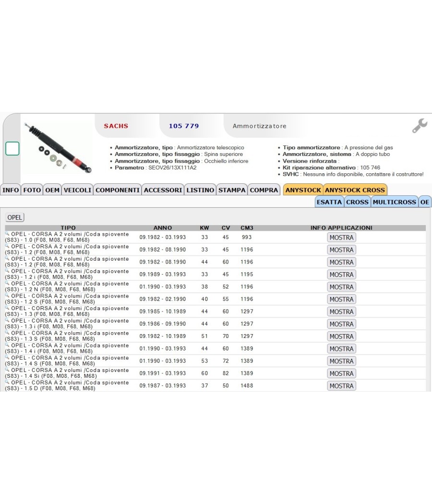Click the Kit riparazione alternativo 105 746 line

click(x=331, y=168)
